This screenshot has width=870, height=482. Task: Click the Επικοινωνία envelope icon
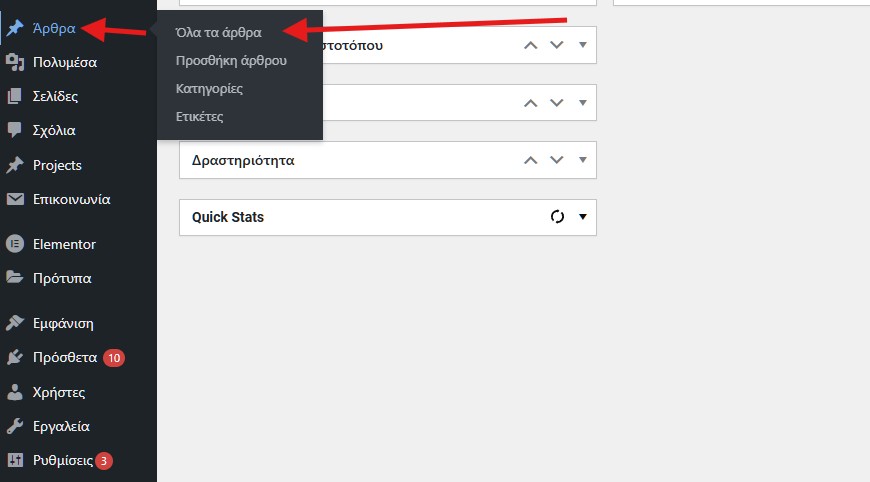coord(15,199)
